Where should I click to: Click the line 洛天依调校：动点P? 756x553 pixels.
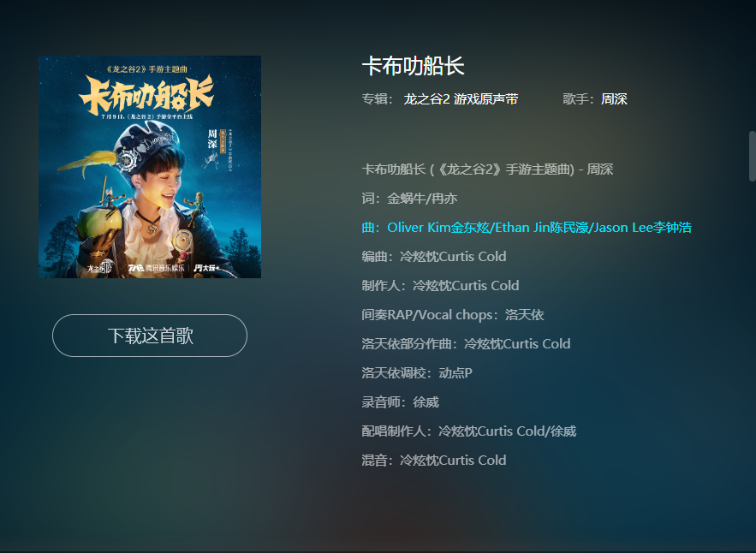[x=417, y=373]
